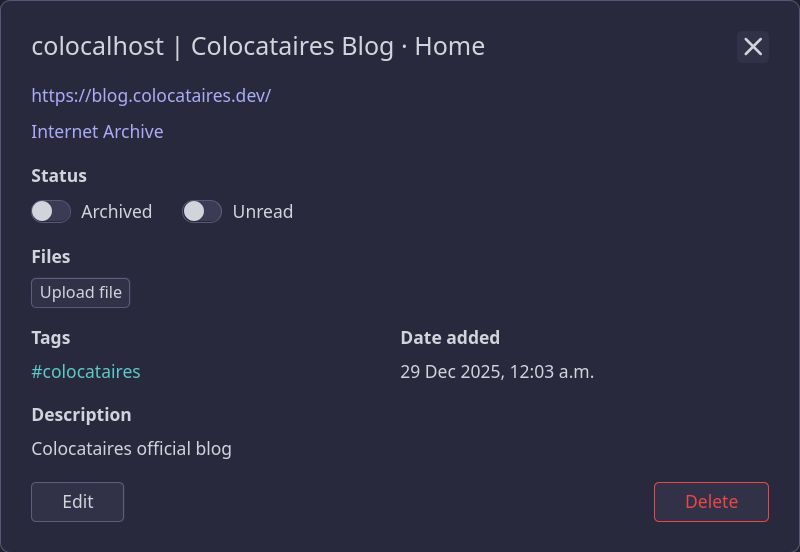Filter by the #colocataires tag

coord(86,372)
